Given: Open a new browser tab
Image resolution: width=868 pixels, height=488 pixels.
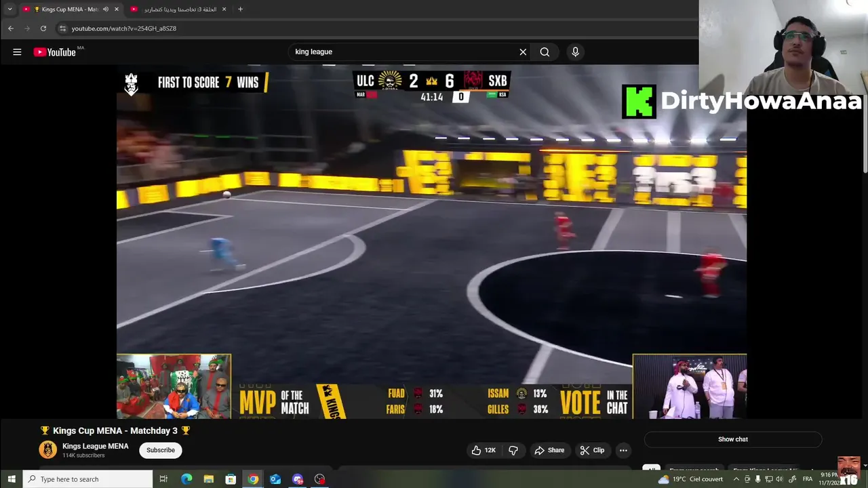Looking at the screenshot, I should (240, 9).
